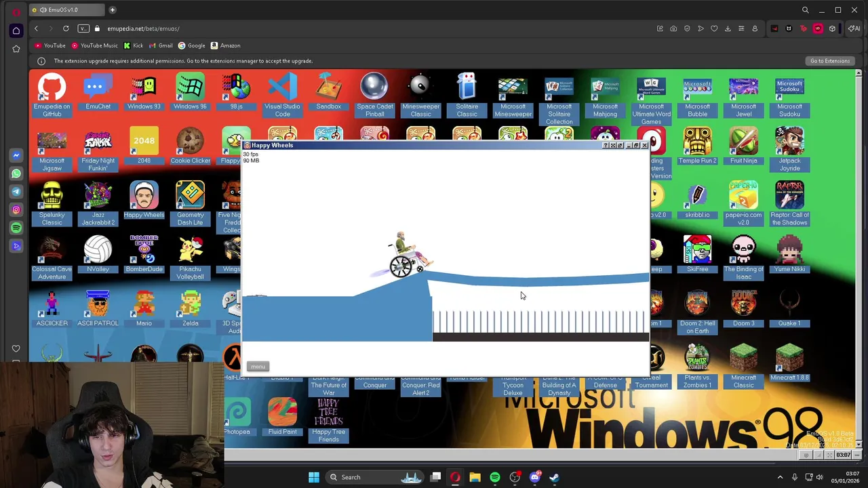The image size is (868, 488).
Task: Open Yume Nikki desktop icon
Action: pyautogui.click(x=789, y=254)
